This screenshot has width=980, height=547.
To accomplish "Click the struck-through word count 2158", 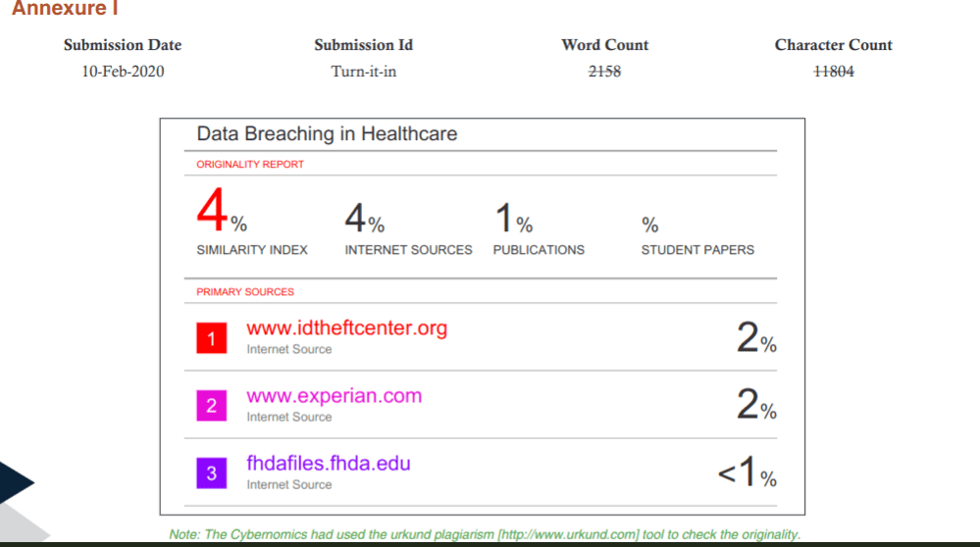I will pos(604,72).
